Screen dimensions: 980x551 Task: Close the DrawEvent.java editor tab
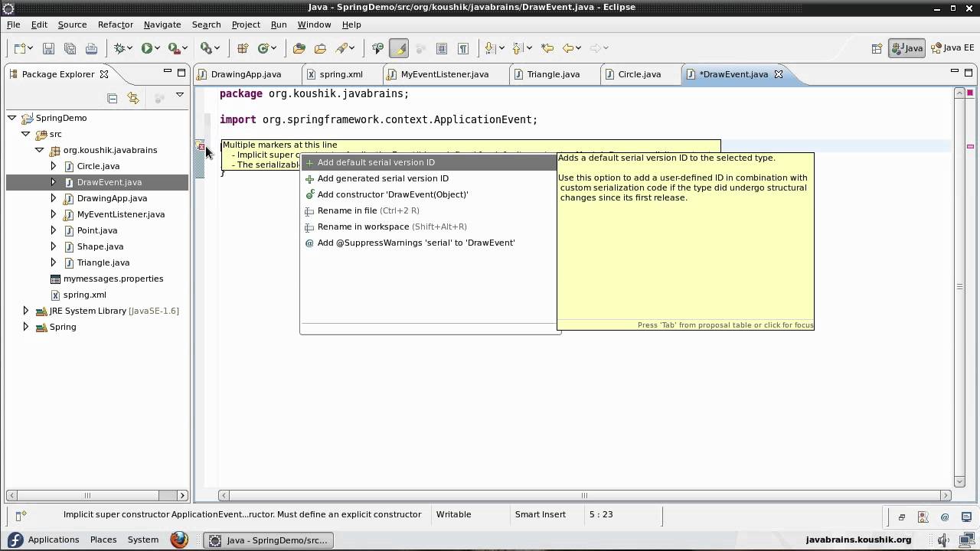point(779,74)
